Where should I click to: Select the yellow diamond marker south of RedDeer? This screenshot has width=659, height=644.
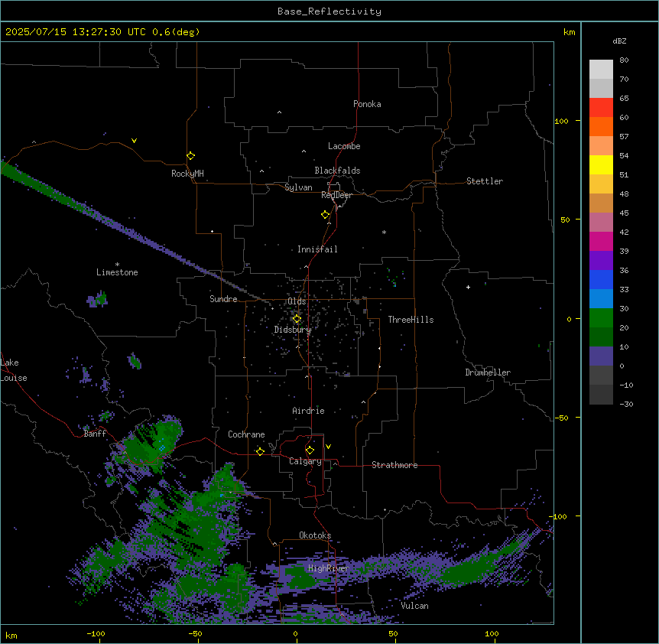tap(326, 215)
